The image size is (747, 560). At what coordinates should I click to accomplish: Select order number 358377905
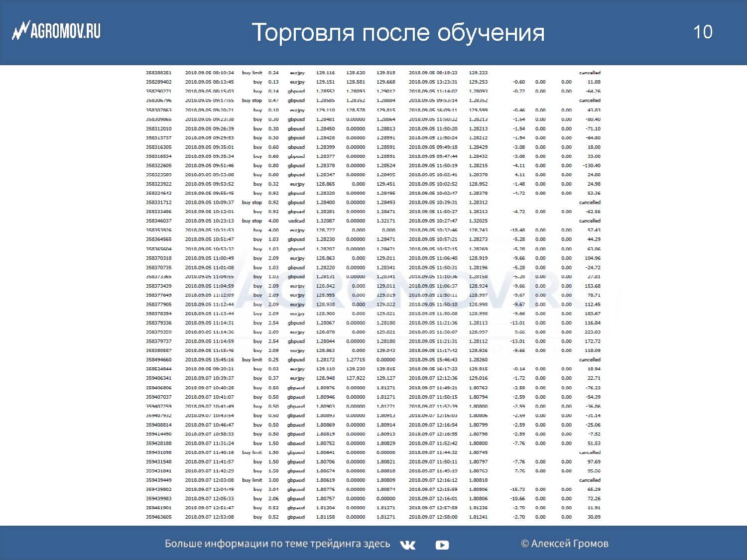[x=158, y=305]
